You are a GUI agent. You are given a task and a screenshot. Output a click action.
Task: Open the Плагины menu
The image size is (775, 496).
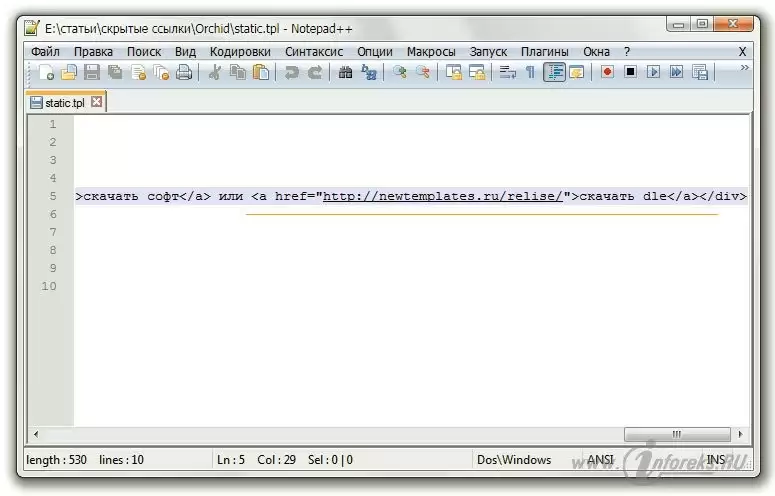pos(545,51)
